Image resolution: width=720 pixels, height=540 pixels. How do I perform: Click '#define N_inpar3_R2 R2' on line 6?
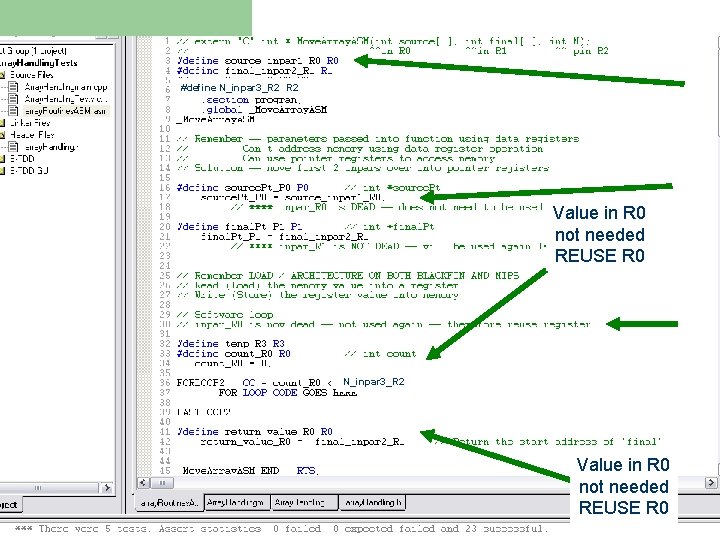(239, 88)
